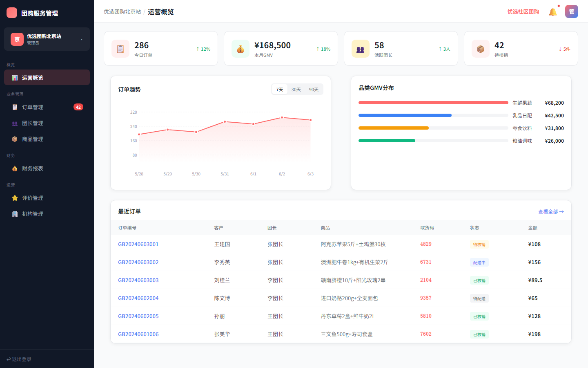Switch trend chart to 30天
The width and height of the screenshot is (588, 368).
[296, 90]
